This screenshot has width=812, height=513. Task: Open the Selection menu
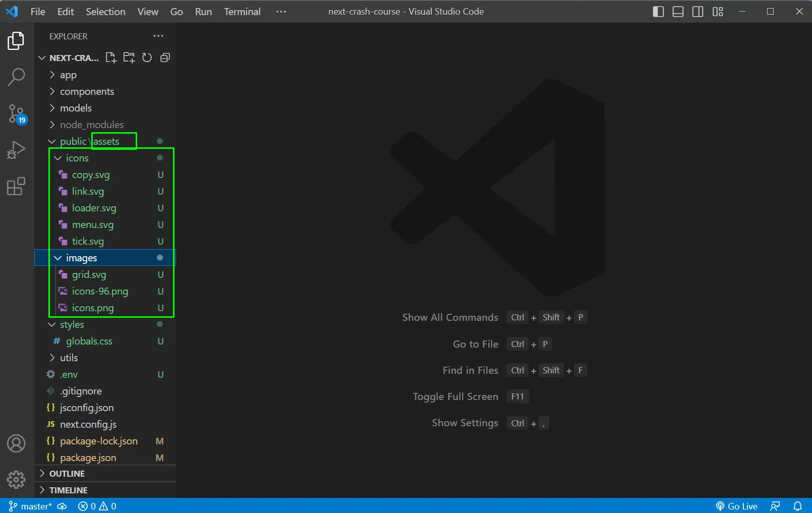(x=105, y=12)
